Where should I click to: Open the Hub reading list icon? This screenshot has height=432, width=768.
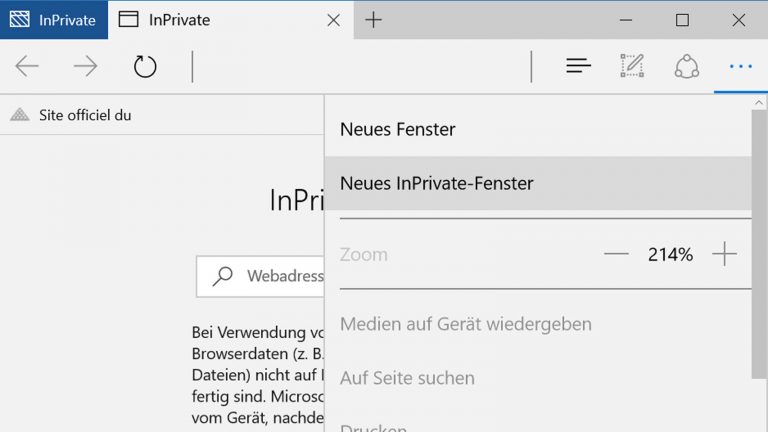tap(578, 67)
